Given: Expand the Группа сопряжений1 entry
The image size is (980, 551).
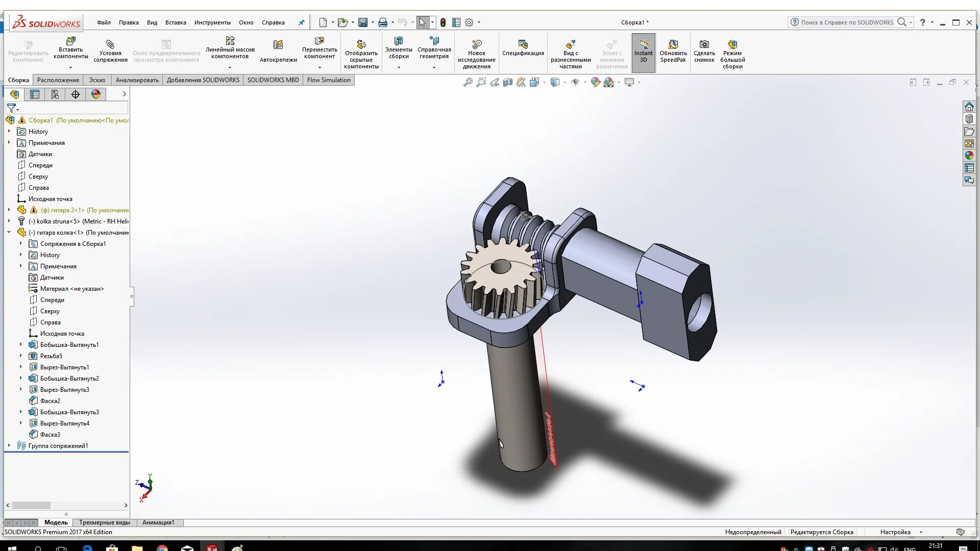Looking at the screenshot, I should coord(9,445).
